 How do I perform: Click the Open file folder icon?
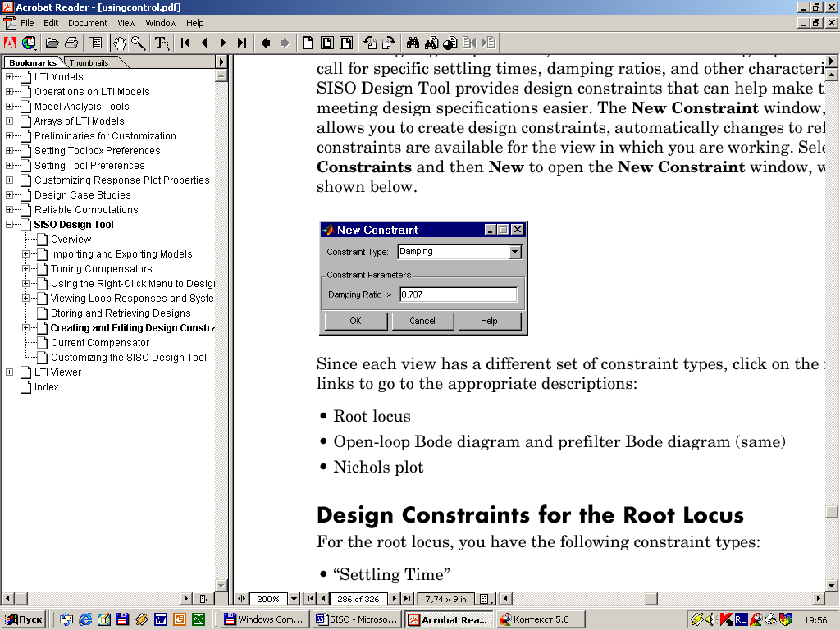[x=52, y=43]
